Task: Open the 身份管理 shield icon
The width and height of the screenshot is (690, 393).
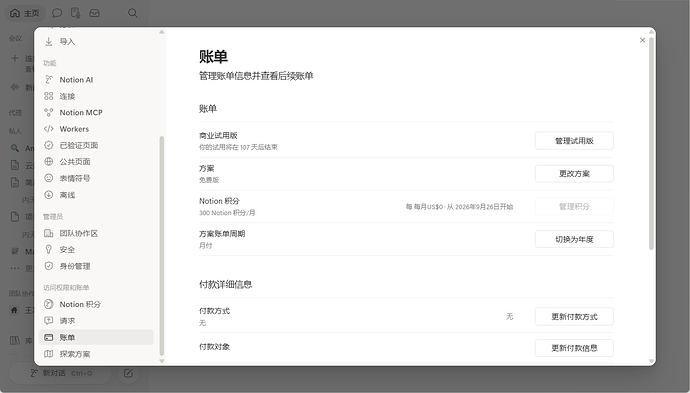Action: tap(49, 266)
